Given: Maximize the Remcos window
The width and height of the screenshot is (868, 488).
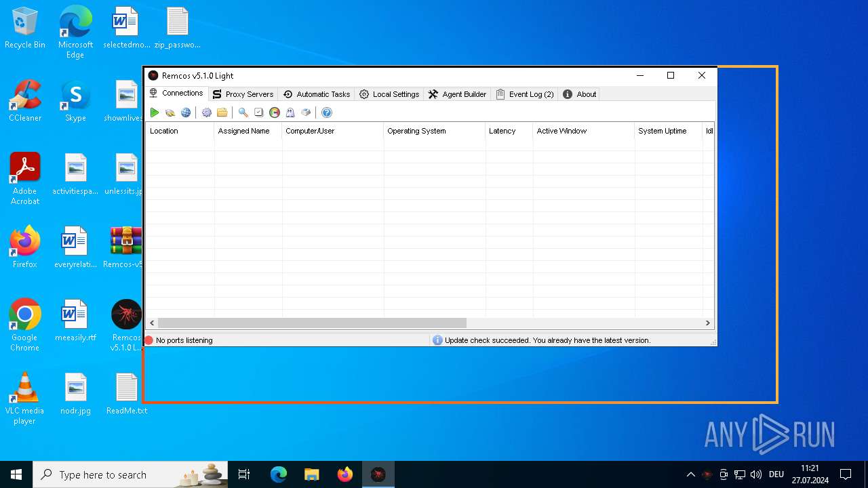Looking at the screenshot, I should point(671,75).
